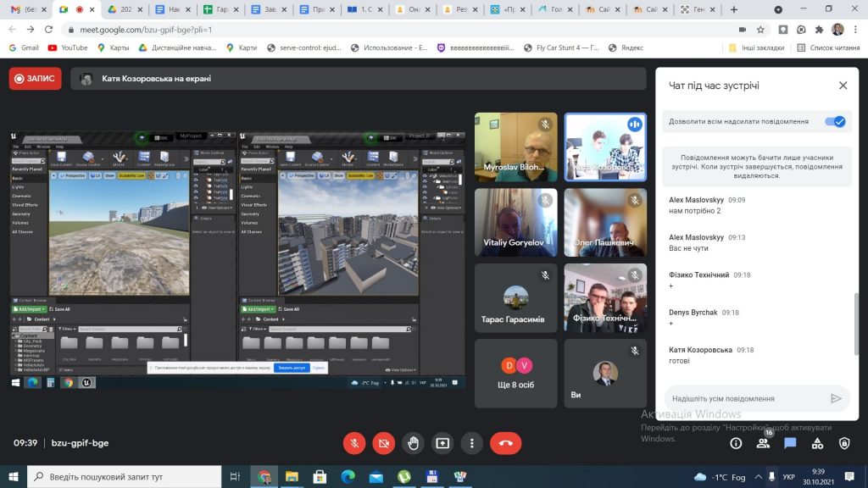Open the three-dot more options menu
This screenshot has width=868, height=488.
click(x=472, y=443)
